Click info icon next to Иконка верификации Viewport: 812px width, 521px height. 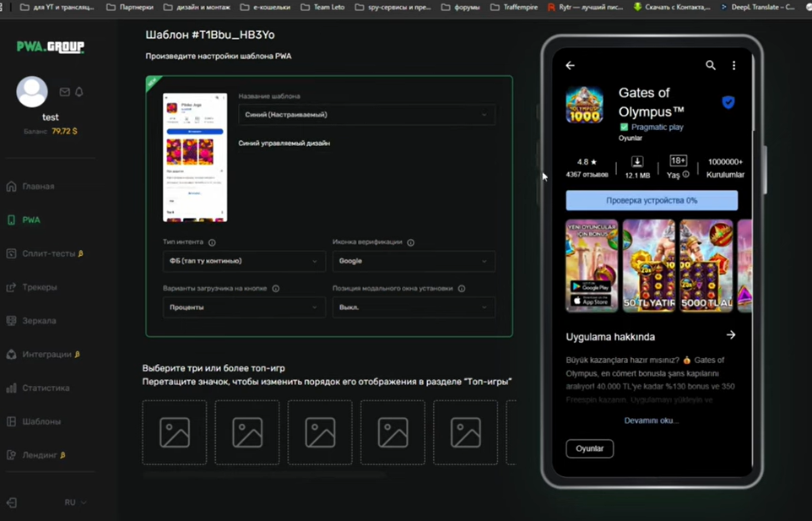coord(411,242)
